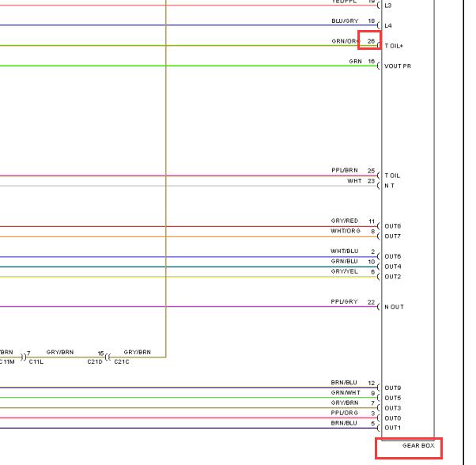Screen dimensions: 476x465
Task: Click the T OIL+ terminal label
Action: [394, 47]
